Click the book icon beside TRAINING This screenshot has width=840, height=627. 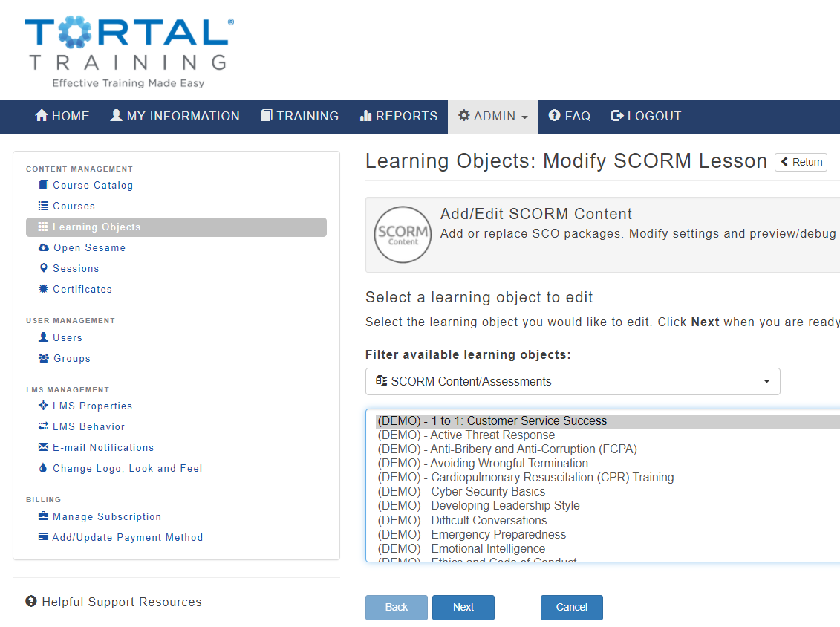pyautogui.click(x=266, y=115)
